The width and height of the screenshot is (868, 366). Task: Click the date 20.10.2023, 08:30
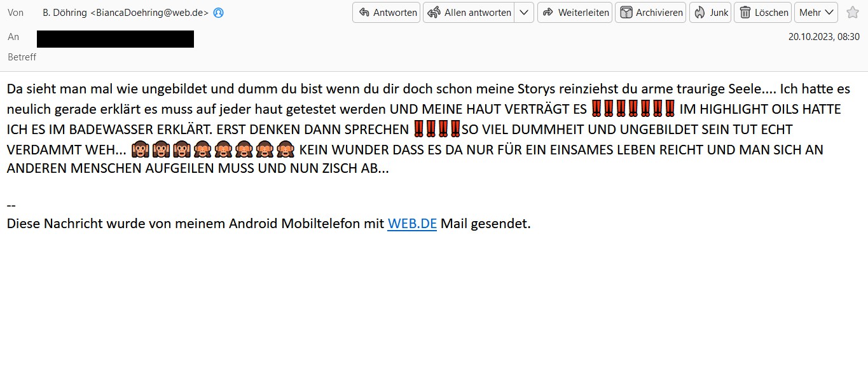(824, 37)
